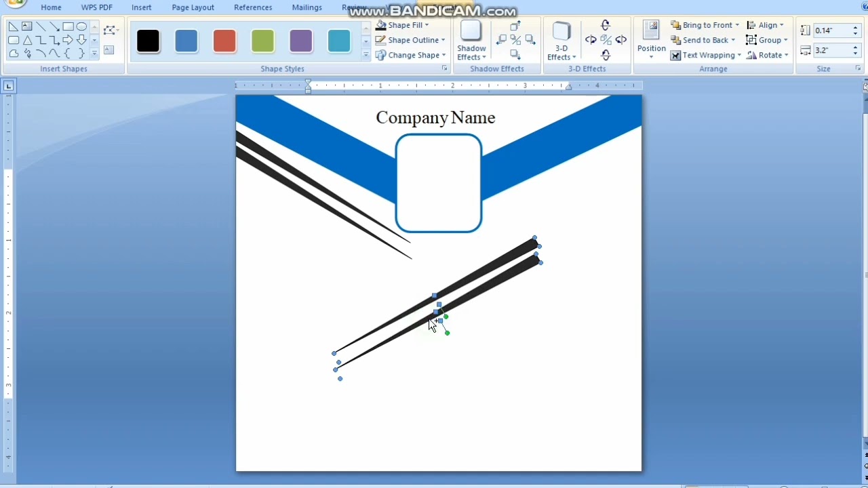The image size is (868, 488).
Task: Nudge shadow down
Action: point(515,54)
